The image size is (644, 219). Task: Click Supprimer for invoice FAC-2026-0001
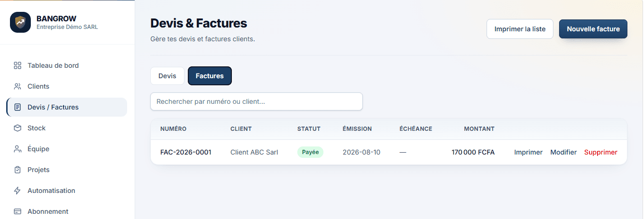click(x=601, y=152)
